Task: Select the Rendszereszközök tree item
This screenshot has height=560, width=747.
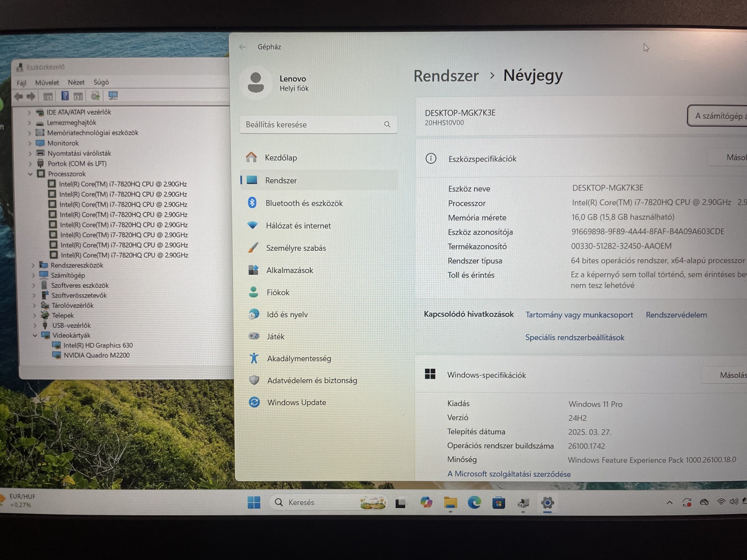Action: [x=77, y=265]
